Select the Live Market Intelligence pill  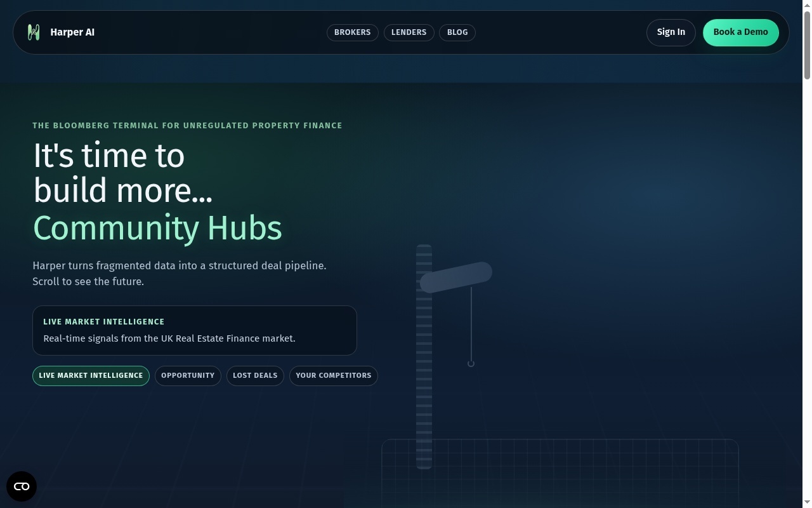(91, 376)
